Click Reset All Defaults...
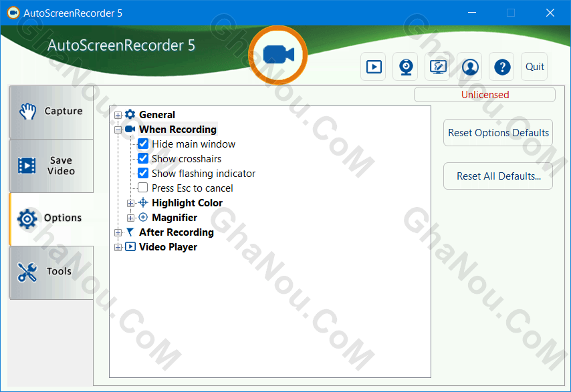 498,176
